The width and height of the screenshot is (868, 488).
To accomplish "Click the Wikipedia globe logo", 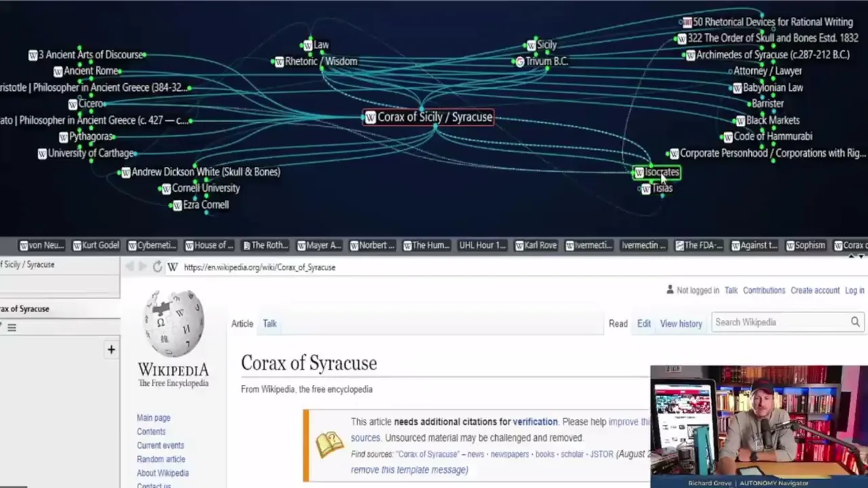I will point(174,324).
